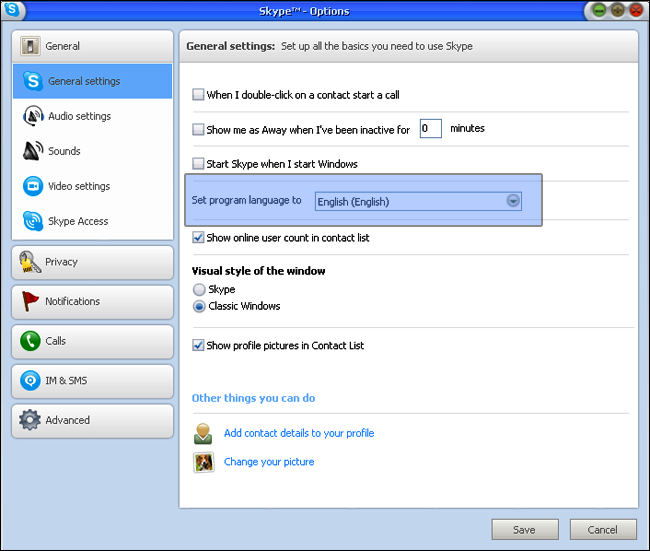
Task: Click the 'Other things you can do' heading
Action: (253, 398)
